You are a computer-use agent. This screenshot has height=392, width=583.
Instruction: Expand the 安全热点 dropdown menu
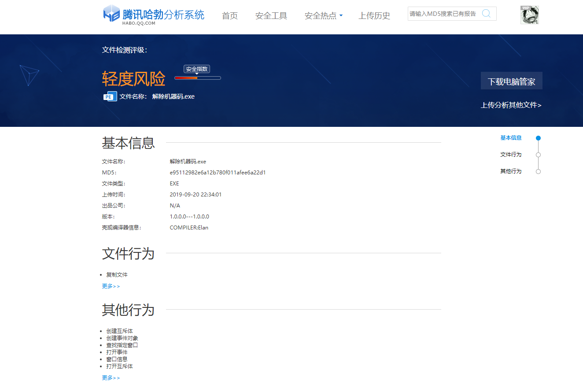(323, 16)
